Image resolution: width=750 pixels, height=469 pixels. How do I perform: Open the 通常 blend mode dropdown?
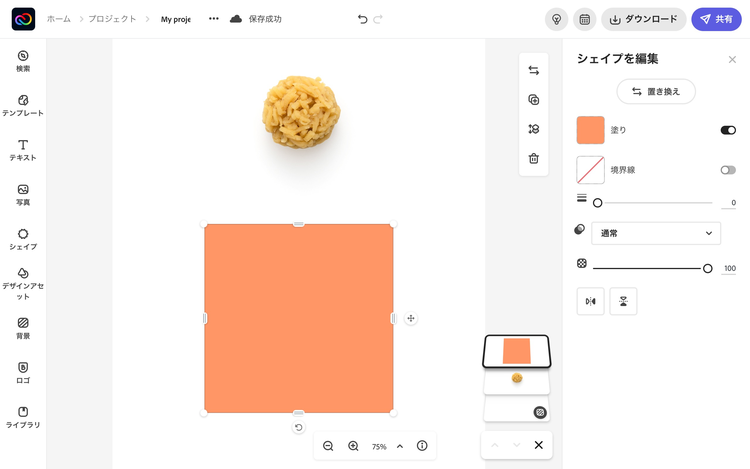coord(656,233)
